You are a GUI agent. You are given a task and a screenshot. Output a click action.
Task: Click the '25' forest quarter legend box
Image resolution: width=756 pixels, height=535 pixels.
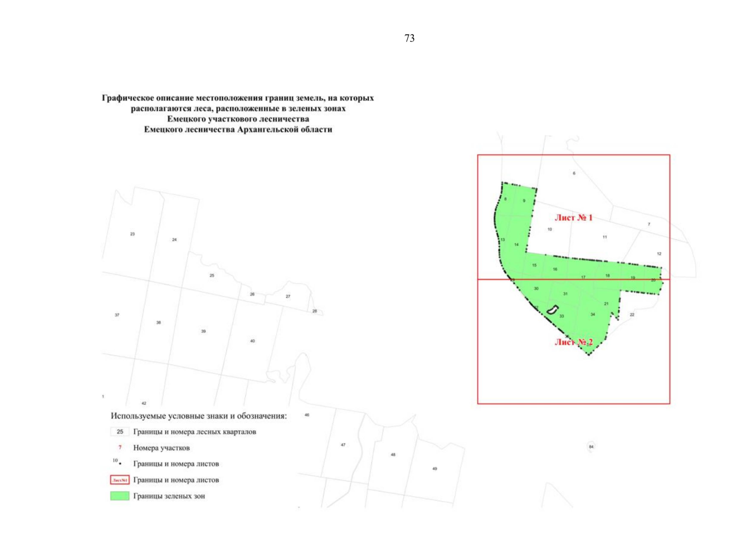pos(119,432)
